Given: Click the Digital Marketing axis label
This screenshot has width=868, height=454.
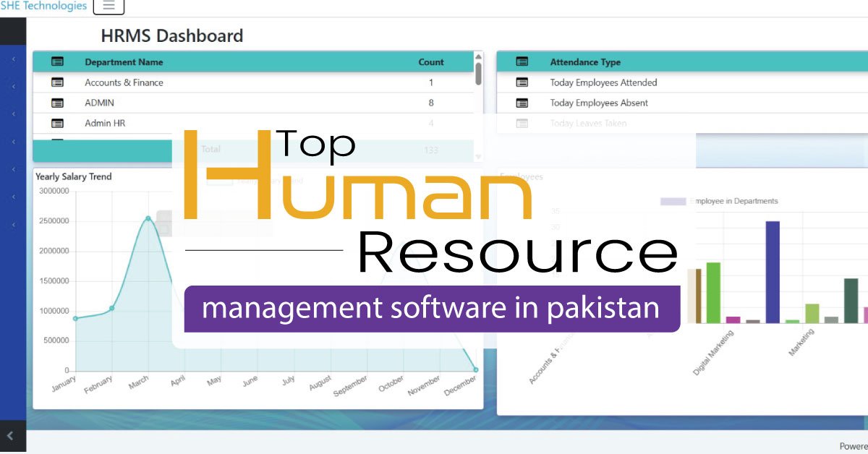Looking at the screenshot, I should pos(713,353).
